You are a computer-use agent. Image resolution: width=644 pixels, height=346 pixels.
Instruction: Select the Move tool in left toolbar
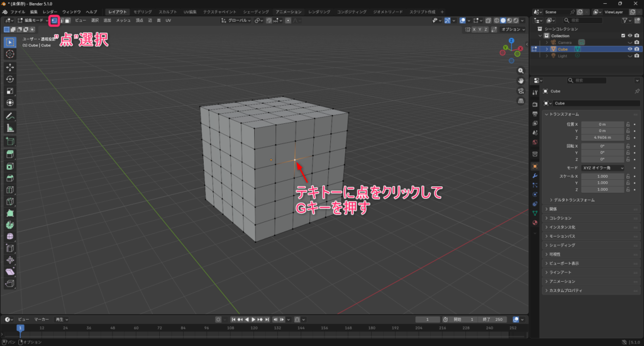tap(10, 67)
